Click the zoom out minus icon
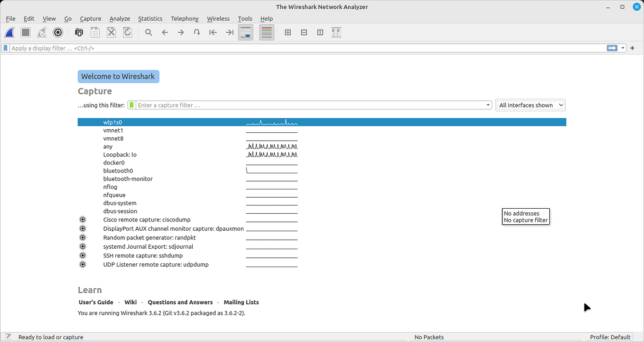The height and width of the screenshot is (342, 644). click(304, 32)
